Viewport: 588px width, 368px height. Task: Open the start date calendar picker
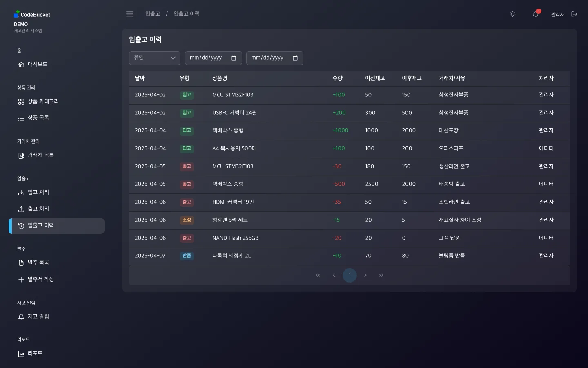point(234,58)
